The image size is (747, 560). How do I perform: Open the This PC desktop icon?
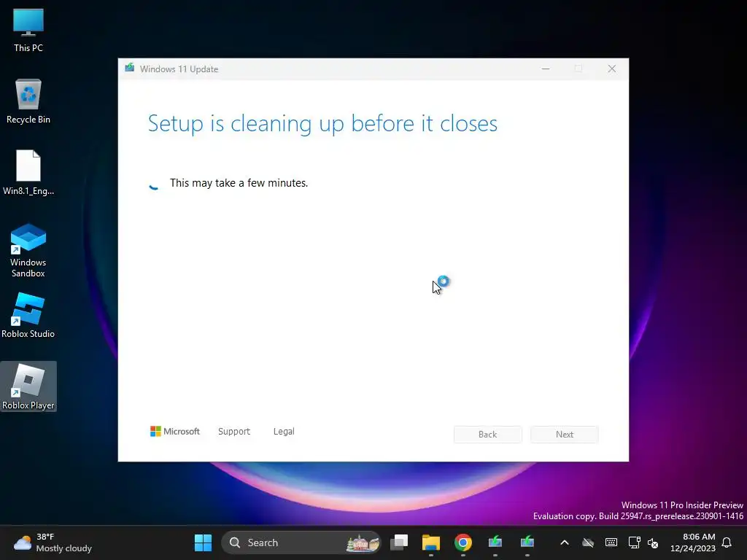[28, 29]
